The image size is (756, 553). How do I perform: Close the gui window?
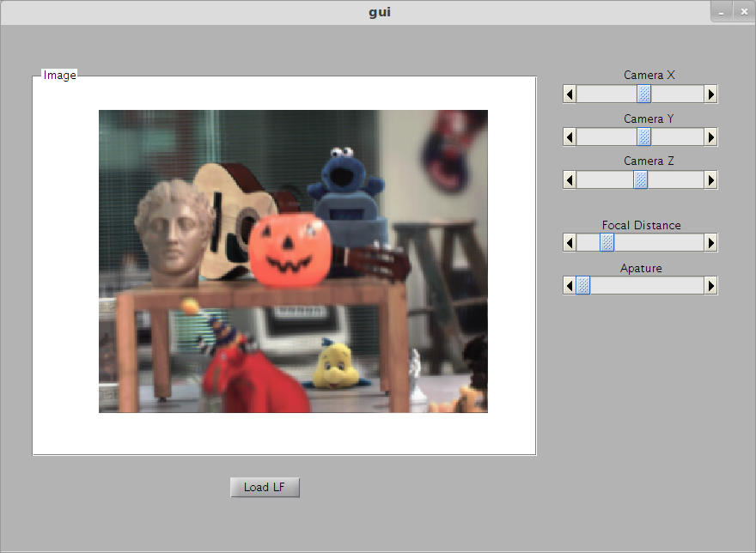coord(744,12)
